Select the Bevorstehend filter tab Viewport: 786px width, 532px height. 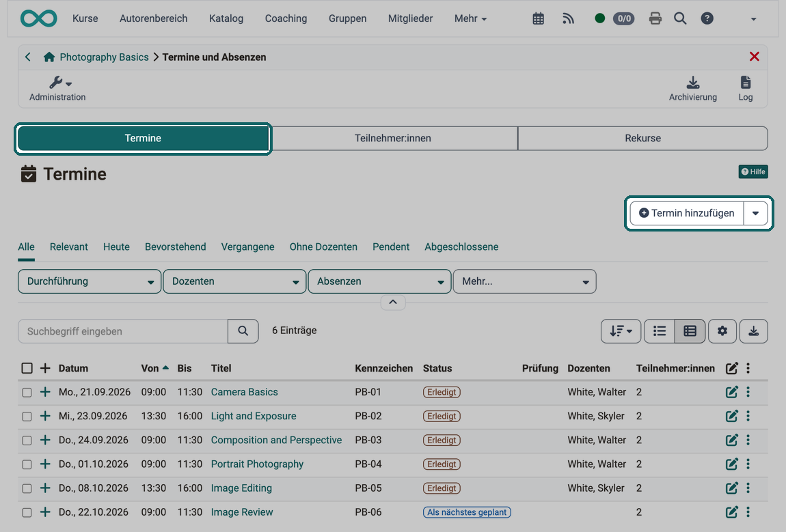[176, 247]
